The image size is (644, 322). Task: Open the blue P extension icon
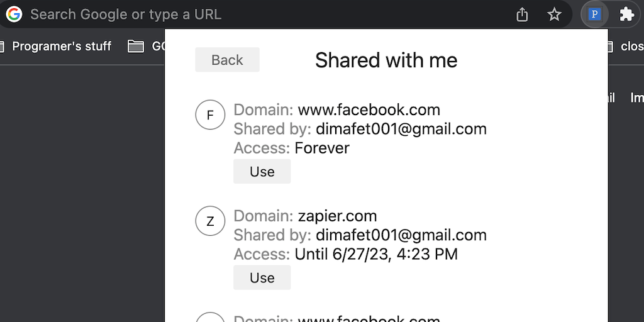click(594, 14)
